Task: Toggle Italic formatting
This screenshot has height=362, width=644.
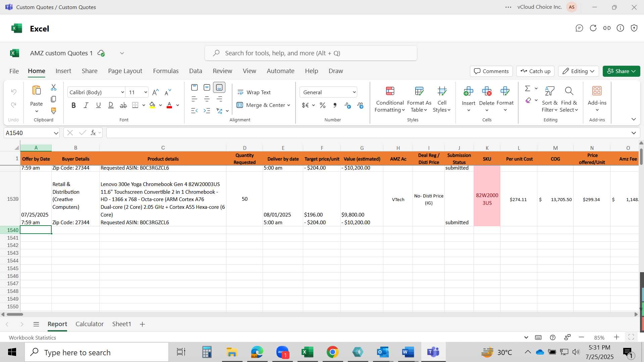Action: point(86,105)
